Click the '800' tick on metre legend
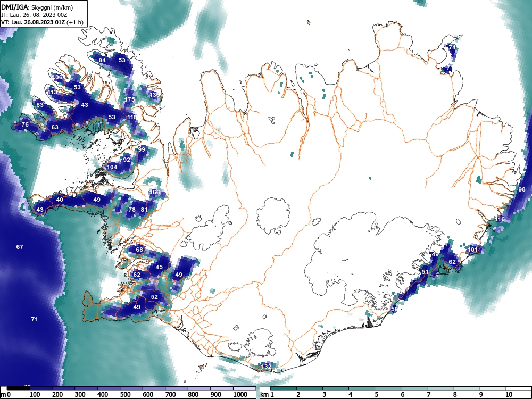The width and height of the screenshot is (532, 399). [193, 394]
